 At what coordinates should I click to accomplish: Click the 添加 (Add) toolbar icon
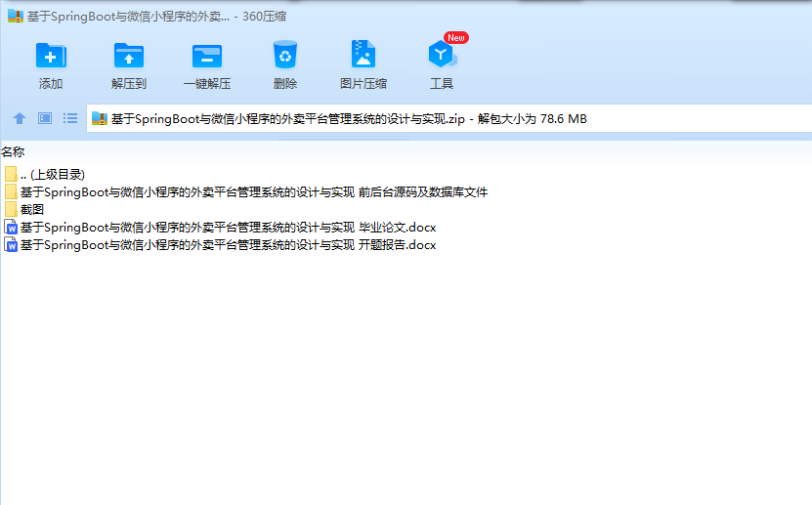click(51, 56)
